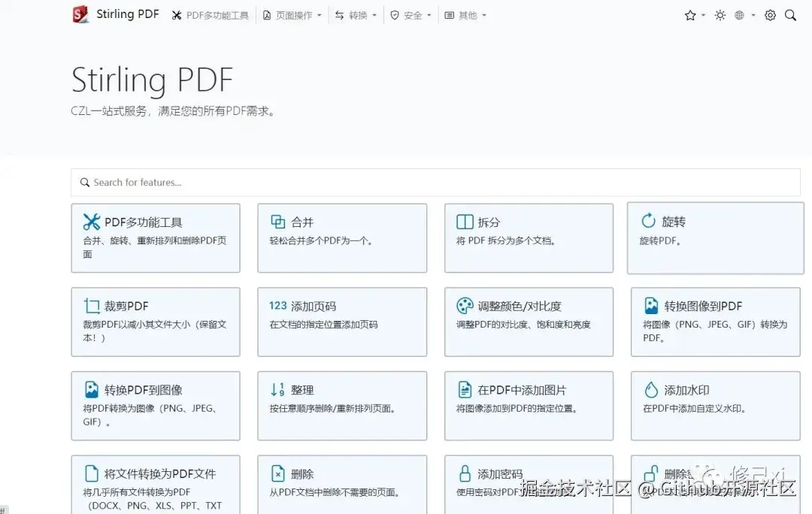Open the 调整颜色/对比度 card title
Image resolution: width=812 pixels, height=514 pixels.
click(x=520, y=307)
